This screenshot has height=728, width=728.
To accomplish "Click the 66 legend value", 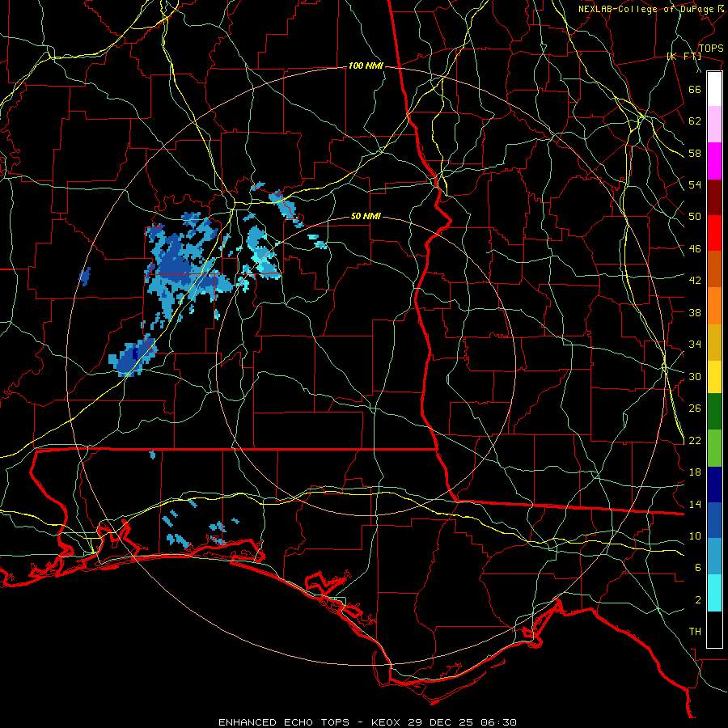I will 695,89.
